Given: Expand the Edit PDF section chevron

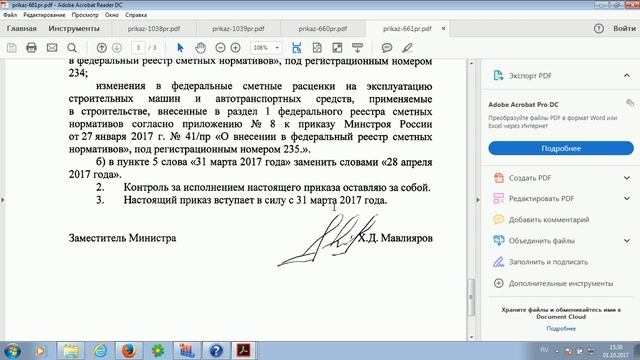Looking at the screenshot, I should coord(627,198).
